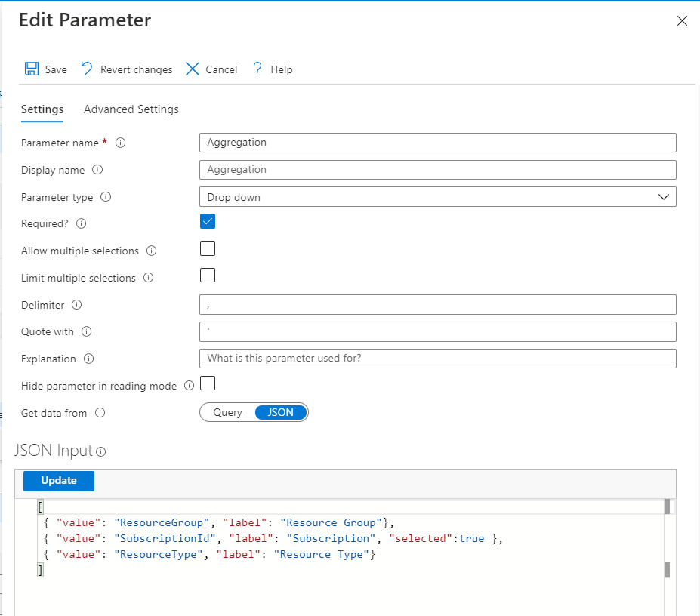Click the Save floppy disk icon
The image size is (700, 616).
tap(31, 69)
